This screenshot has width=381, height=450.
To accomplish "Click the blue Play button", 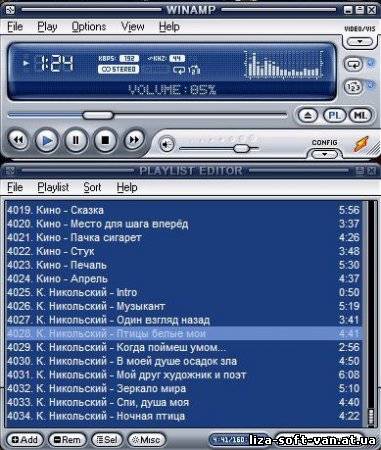I will (47, 140).
